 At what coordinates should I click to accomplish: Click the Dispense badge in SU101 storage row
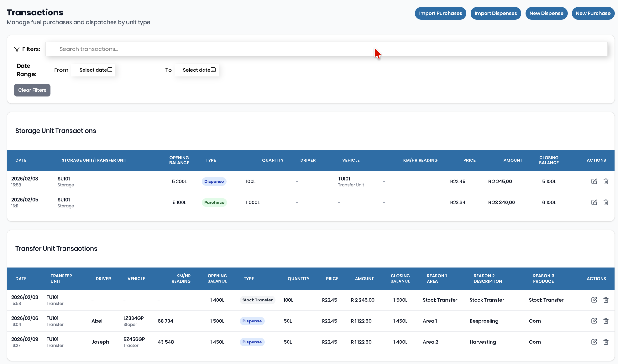(x=214, y=181)
